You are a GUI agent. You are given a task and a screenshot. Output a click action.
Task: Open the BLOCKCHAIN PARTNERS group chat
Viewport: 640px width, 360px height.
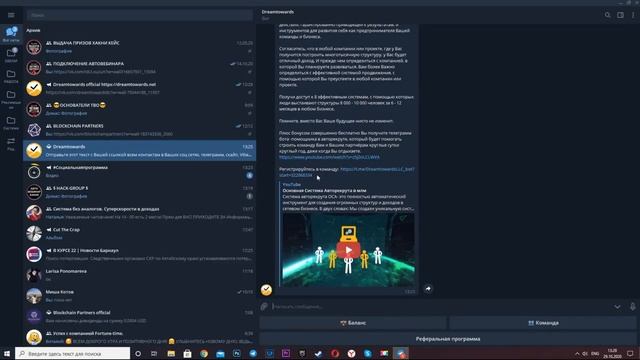pyautogui.click(x=140, y=130)
